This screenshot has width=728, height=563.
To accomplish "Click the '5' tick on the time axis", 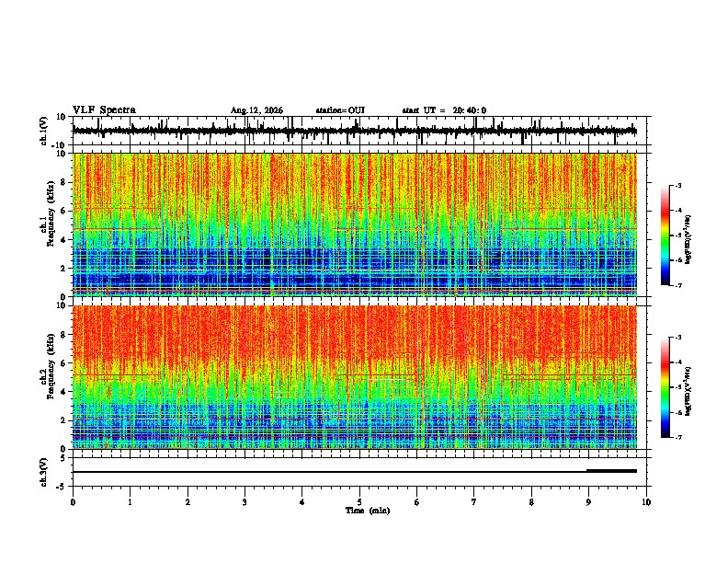I will point(359,502).
